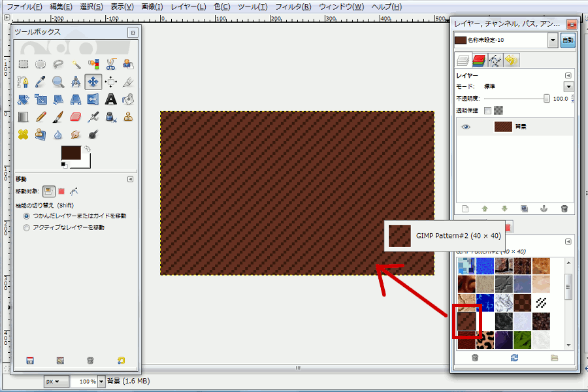The width and height of the screenshot is (588, 392).
Task: Hide the 背景 layer with the eye icon
Action: click(x=466, y=126)
